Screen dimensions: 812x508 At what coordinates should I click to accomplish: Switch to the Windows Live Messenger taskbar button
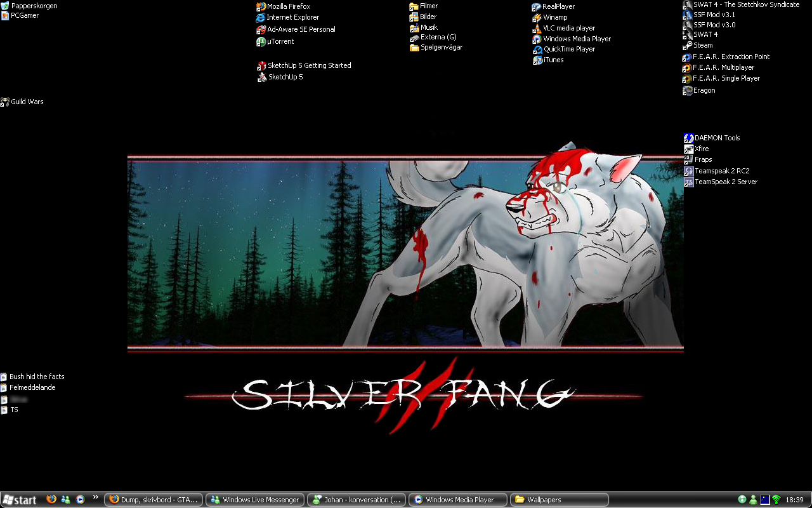tap(255, 500)
